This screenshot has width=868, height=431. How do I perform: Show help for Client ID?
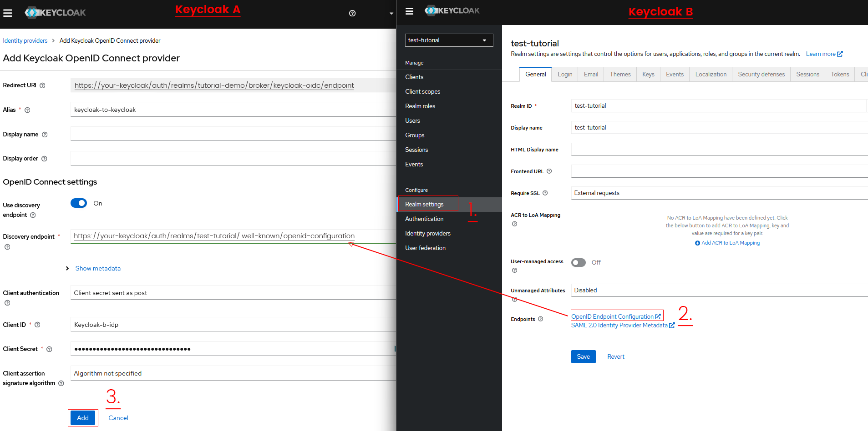pyautogui.click(x=37, y=325)
